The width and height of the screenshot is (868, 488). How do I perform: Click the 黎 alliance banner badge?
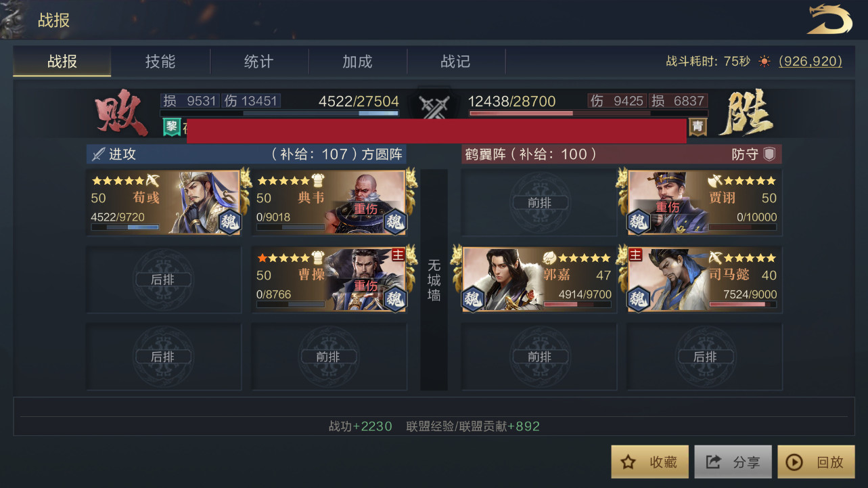[x=171, y=127]
